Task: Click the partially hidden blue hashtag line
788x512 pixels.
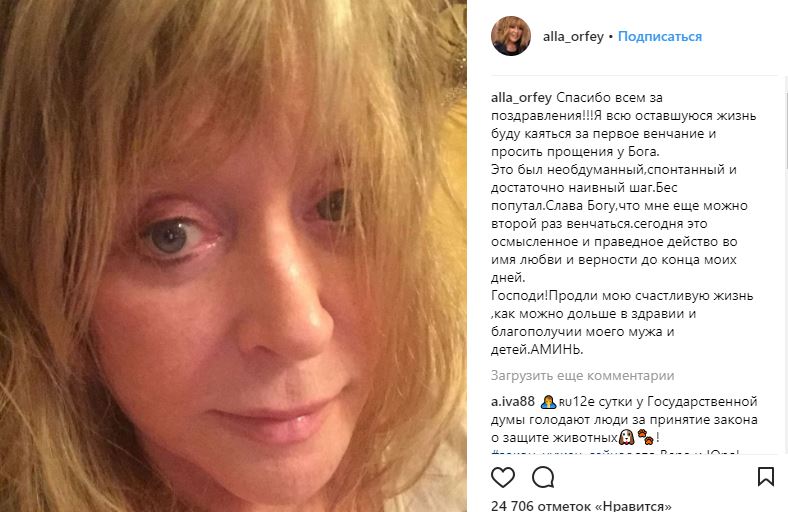Action: (615, 452)
